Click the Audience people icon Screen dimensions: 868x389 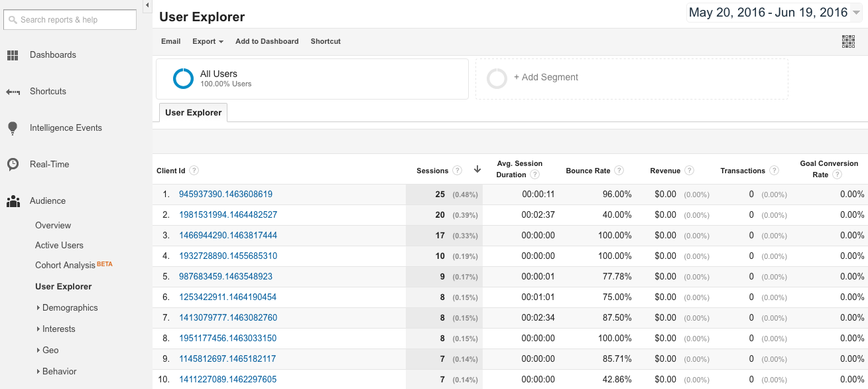13,201
